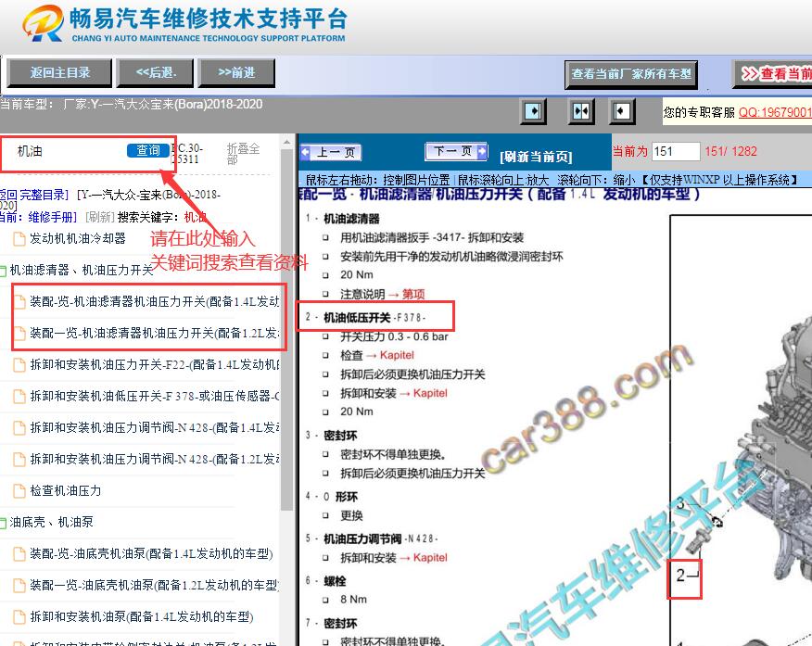The width and height of the screenshot is (812, 646).
Task: Click the 维修手册 link
Action: 52,217
